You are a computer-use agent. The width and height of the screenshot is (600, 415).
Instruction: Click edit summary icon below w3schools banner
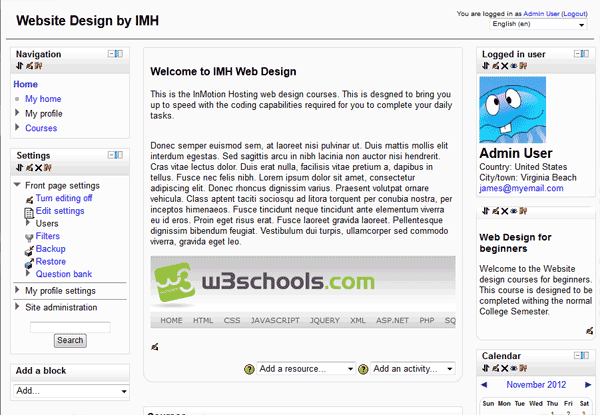(155, 347)
